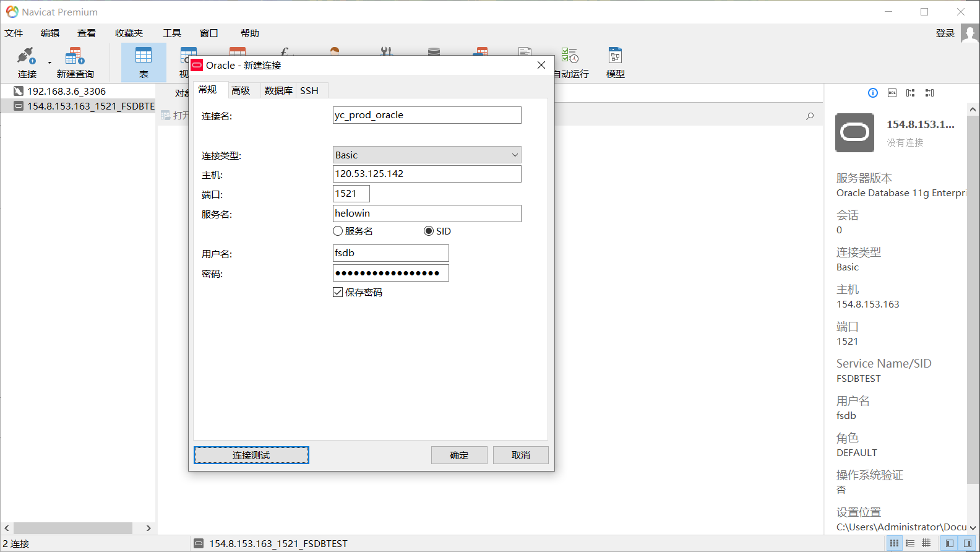Click the user avatar icon beside 登录
The height and width of the screenshot is (552, 980).
[969, 33]
